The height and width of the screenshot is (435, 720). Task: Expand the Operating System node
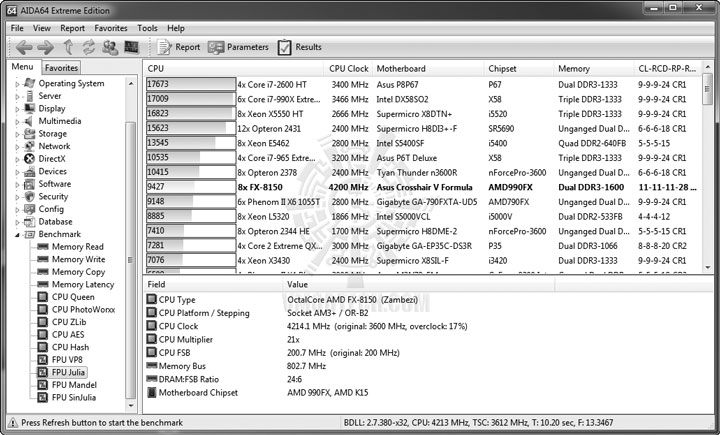17,84
